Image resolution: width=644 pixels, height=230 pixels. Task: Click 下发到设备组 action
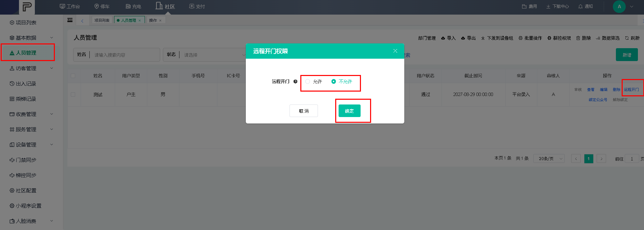pos(497,38)
